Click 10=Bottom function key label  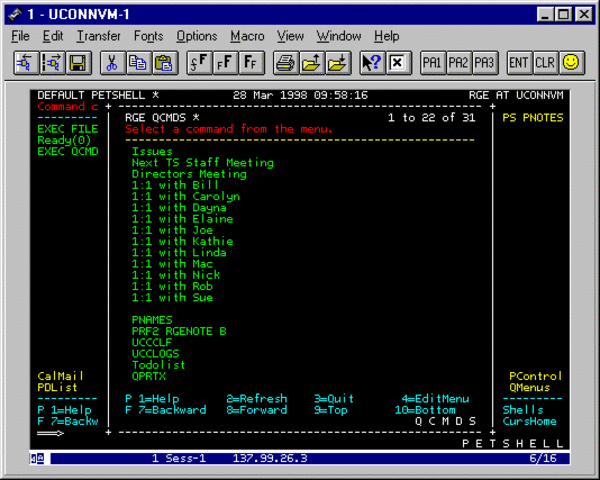(x=425, y=410)
